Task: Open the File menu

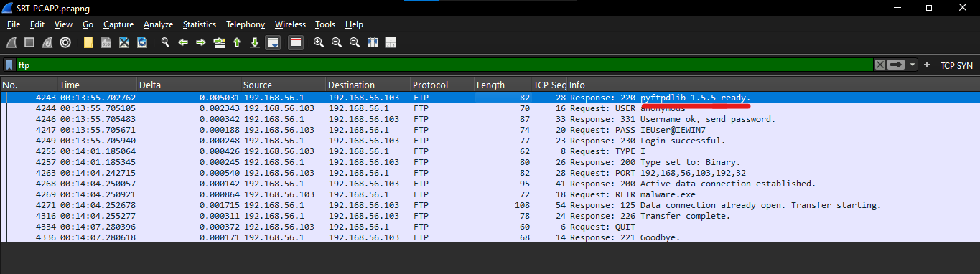Action: click(14, 24)
